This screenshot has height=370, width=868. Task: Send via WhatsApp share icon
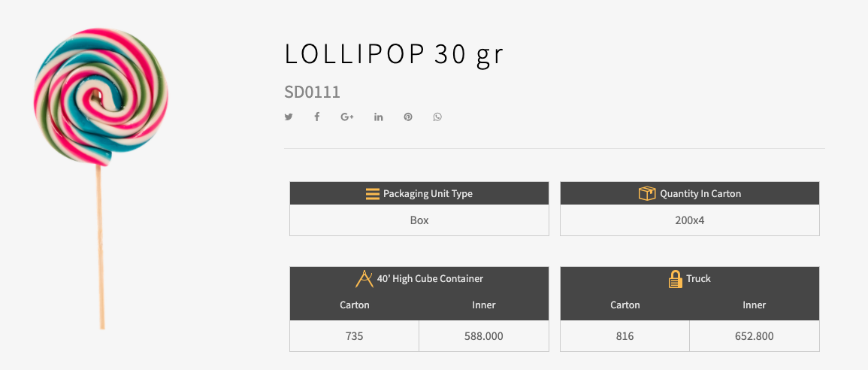437,117
